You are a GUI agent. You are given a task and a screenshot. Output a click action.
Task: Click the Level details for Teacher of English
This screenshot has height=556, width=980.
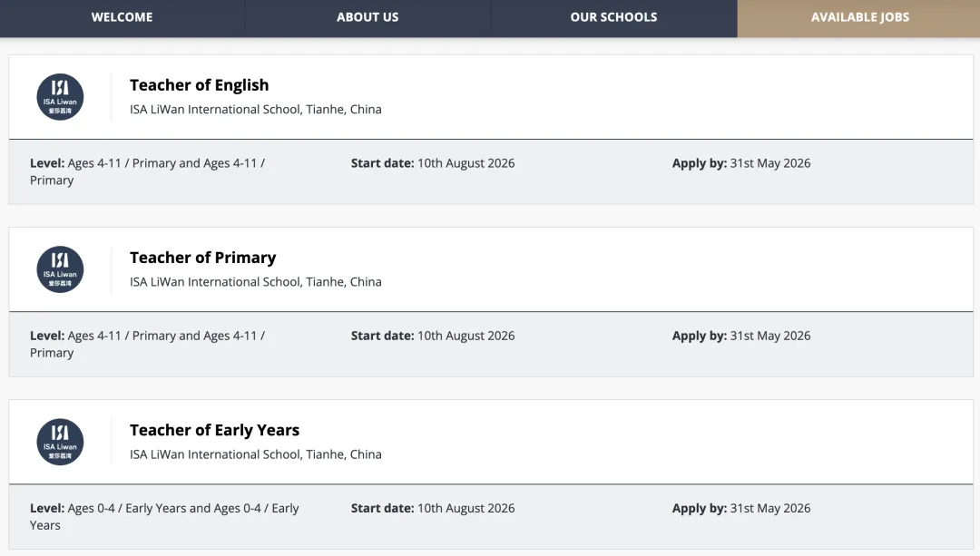click(x=147, y=171)
